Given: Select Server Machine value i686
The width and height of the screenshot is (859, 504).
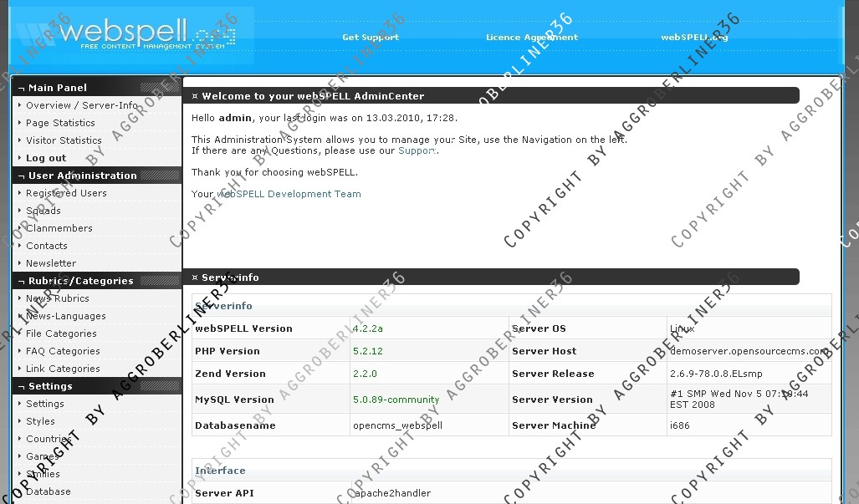Looking at the screenshot, I should tap(679, 425).
